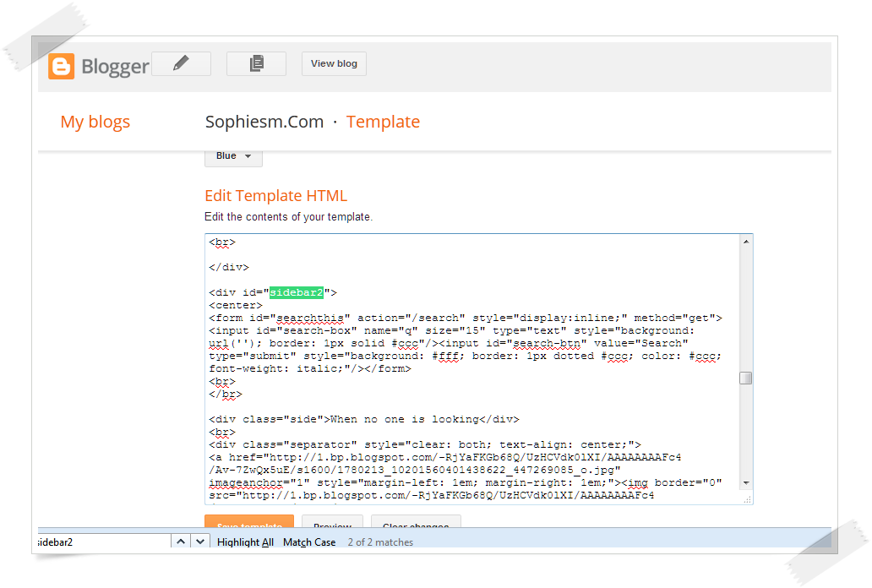872x588 pixels.
Task: Open the posts list icon button
Action: point(256,63)
